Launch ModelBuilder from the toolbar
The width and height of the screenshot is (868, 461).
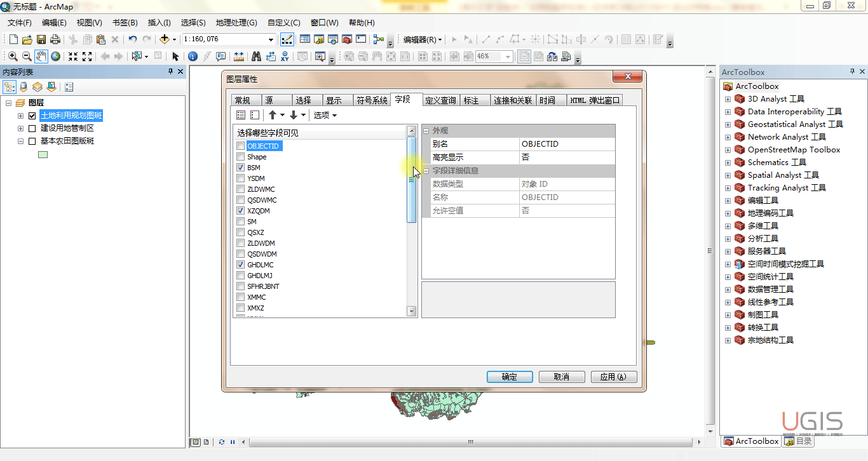[x=379, y=39]
